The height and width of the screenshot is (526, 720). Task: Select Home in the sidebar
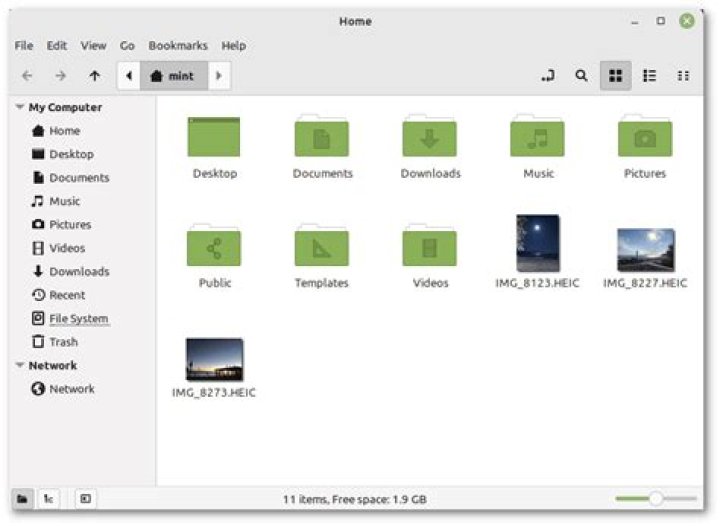56,131
